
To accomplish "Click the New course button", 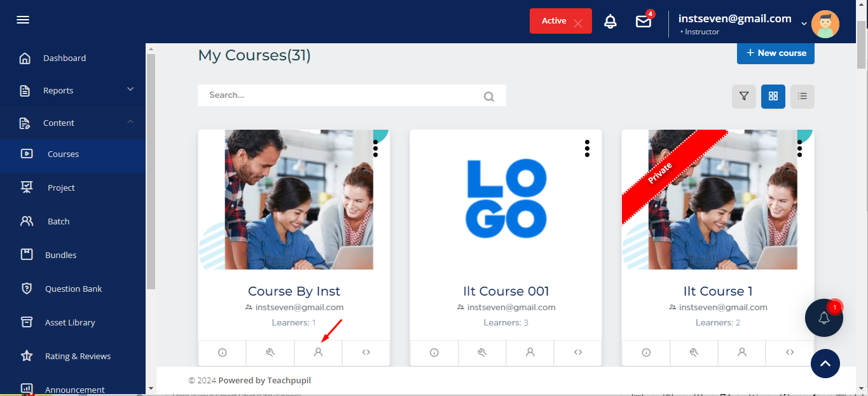I will [x=775, y=53].
